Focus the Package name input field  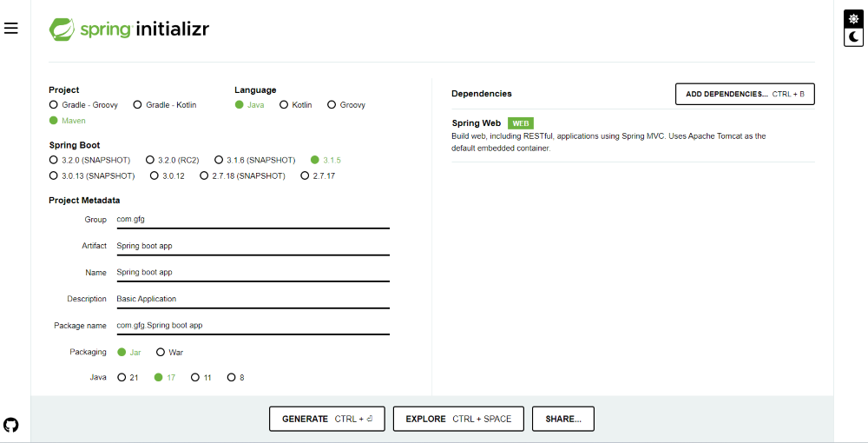pyautogui.click(x=253, y=326)
